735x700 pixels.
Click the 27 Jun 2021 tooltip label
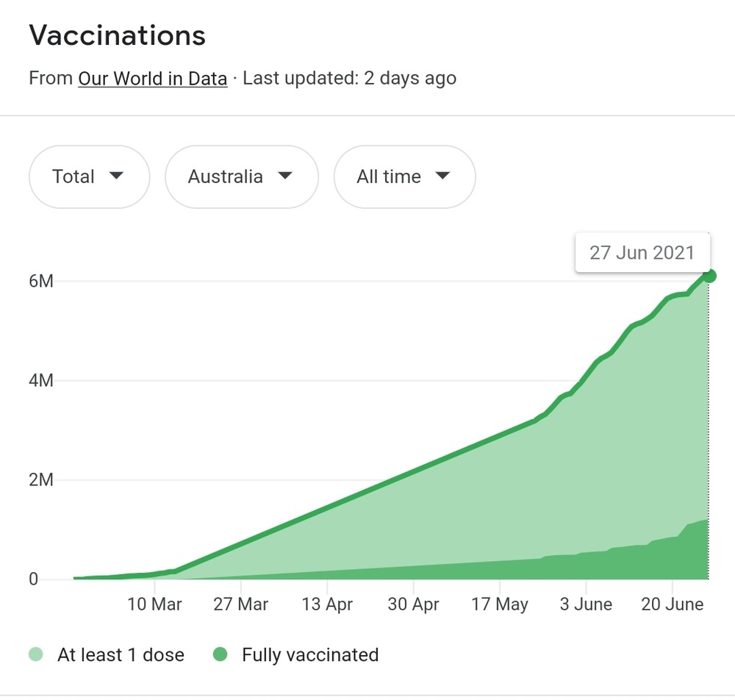(642, 253)
